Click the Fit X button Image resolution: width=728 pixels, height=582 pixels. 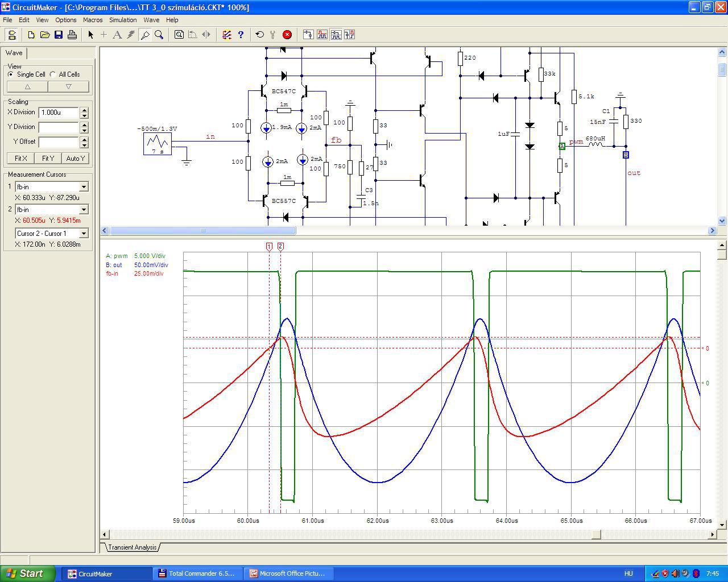coord(21,159)
